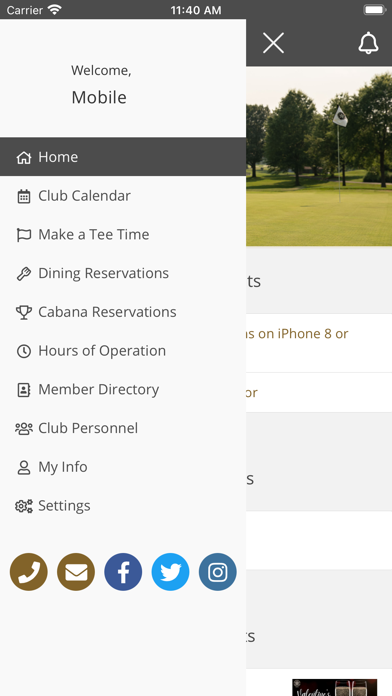Image resolution: width=392 pixels, height=696 pixels.
Task: Click the Dining Reservations utensil icon
Action: pos(24,273)
